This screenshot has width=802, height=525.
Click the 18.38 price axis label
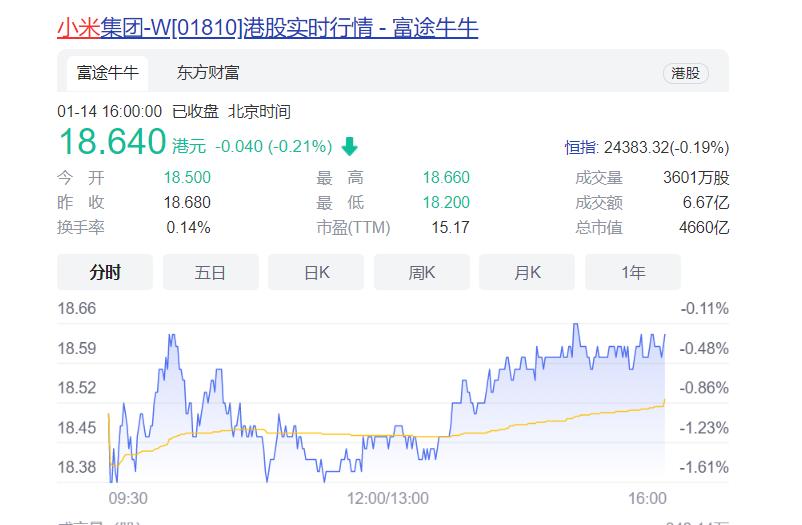click(77, 467)
